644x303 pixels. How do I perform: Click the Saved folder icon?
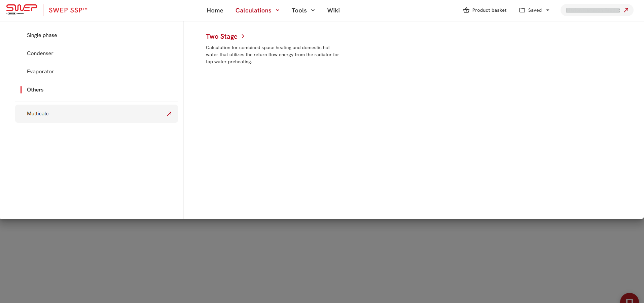tap(522, 10)
